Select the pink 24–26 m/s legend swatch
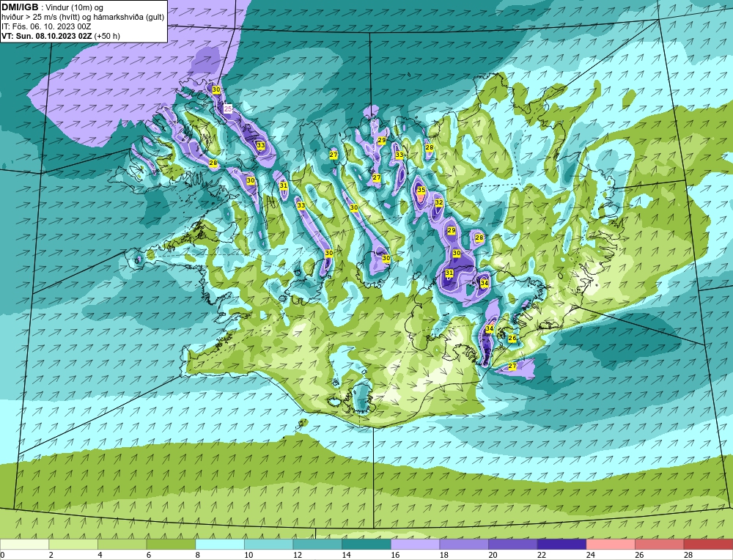 pos(611,544)
